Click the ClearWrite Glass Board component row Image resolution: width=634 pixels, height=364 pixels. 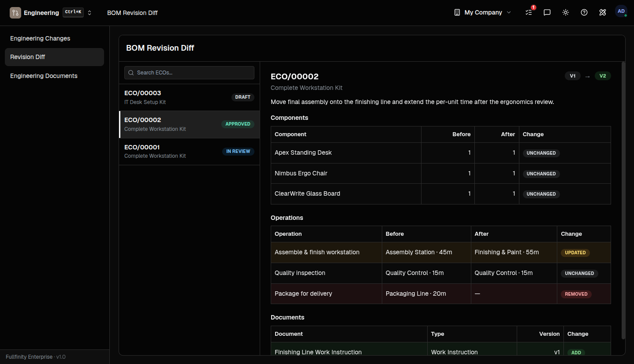(441, 194)
